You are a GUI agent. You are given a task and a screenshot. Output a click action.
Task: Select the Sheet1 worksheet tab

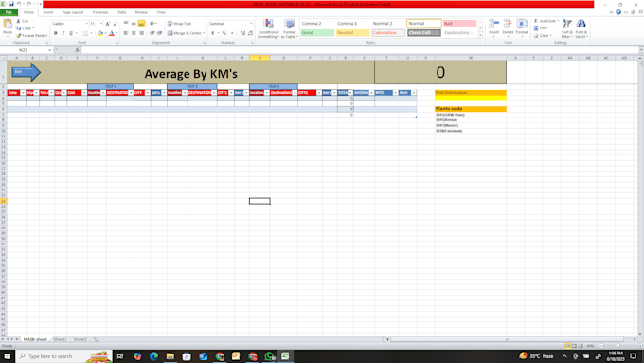coord(60,339)
